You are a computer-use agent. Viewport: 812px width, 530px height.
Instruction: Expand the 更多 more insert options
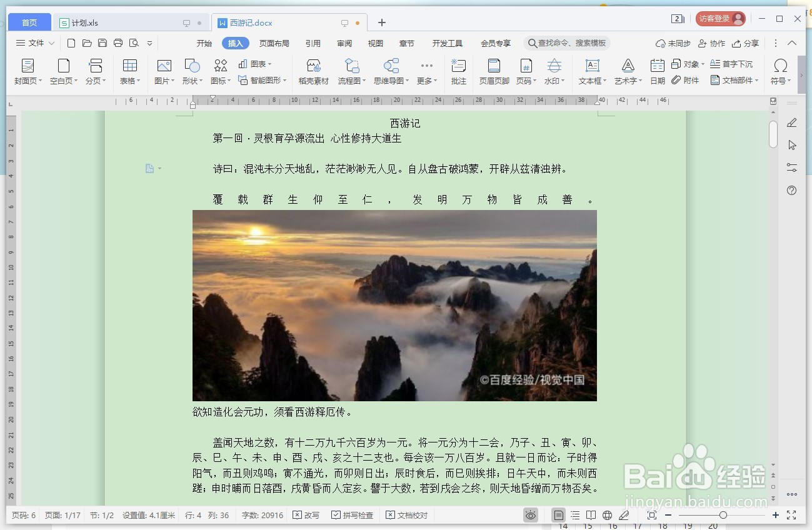click(x=427, y=72)
